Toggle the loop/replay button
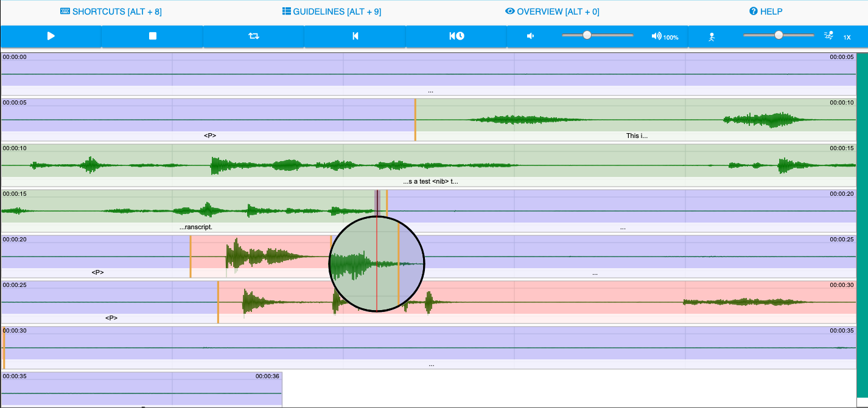 [x=254, y=36]
